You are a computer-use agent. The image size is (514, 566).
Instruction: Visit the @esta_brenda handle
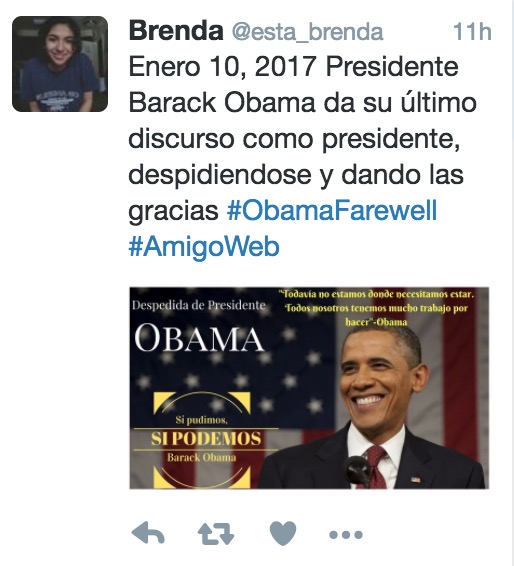[307, 32]
